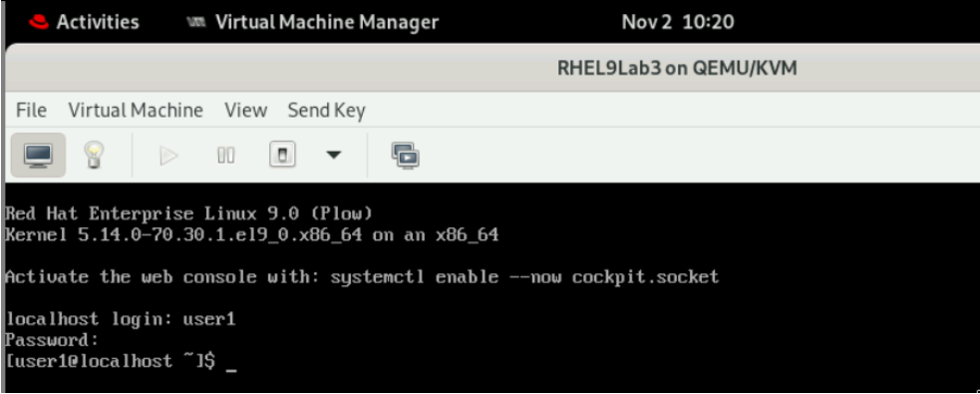Open virtual hardware details lightbulb icon

[94, 155]
